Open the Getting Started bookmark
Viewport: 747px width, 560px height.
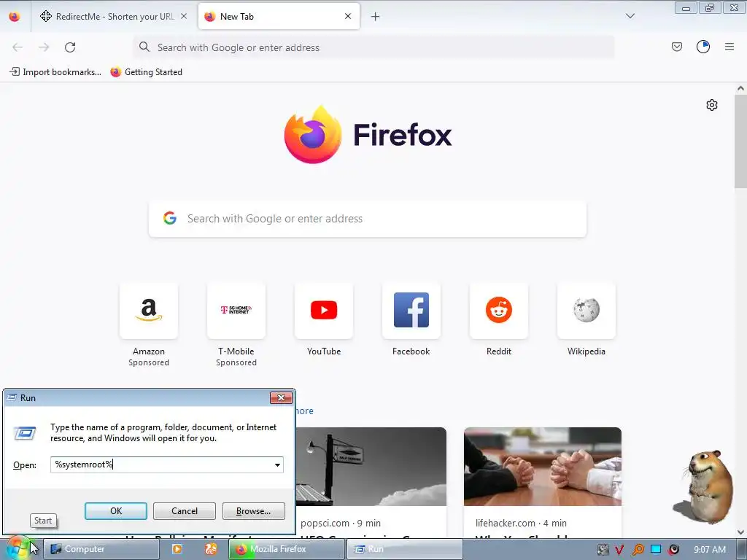pos(146,72)
